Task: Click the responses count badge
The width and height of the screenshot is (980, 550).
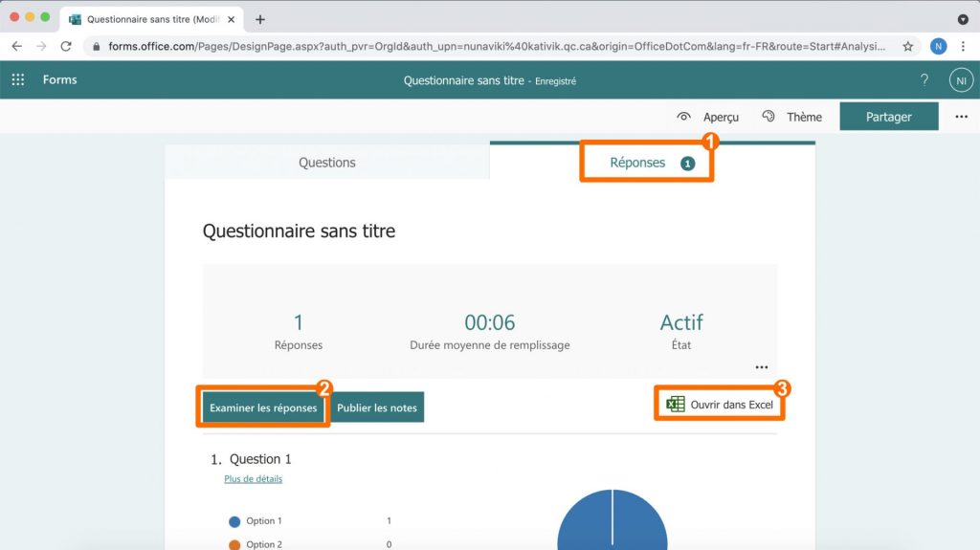Action: 687,164
